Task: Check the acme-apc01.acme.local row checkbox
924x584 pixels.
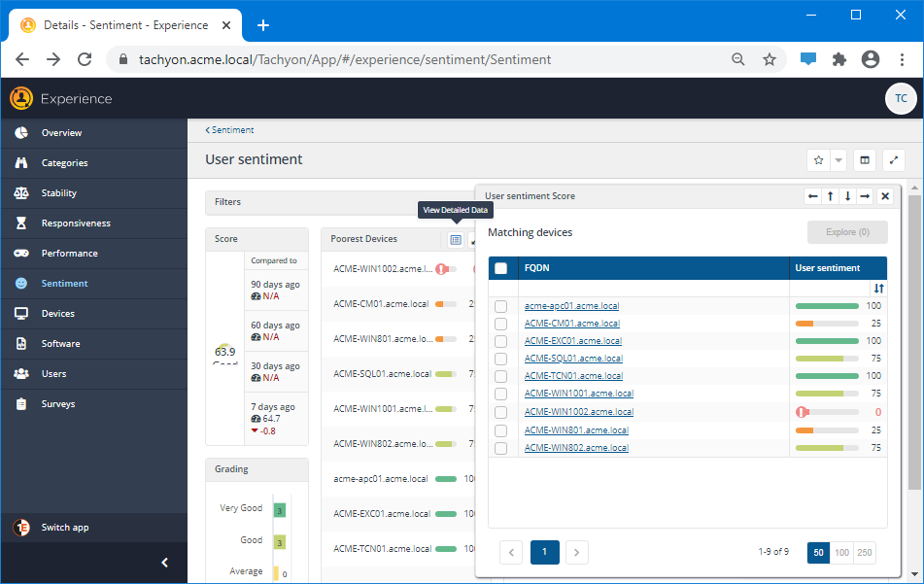Action: 501,306
